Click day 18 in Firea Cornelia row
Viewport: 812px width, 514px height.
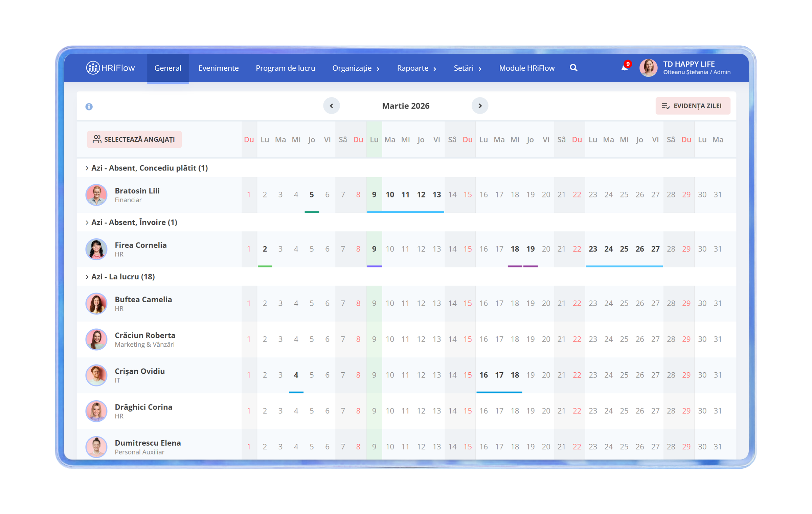click(515, 249)
